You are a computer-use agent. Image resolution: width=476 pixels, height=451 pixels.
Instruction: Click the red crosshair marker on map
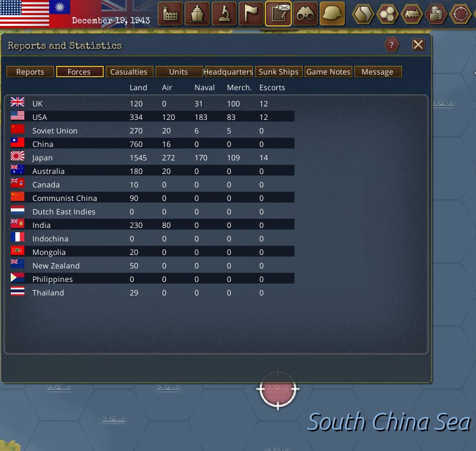[278, 389]
